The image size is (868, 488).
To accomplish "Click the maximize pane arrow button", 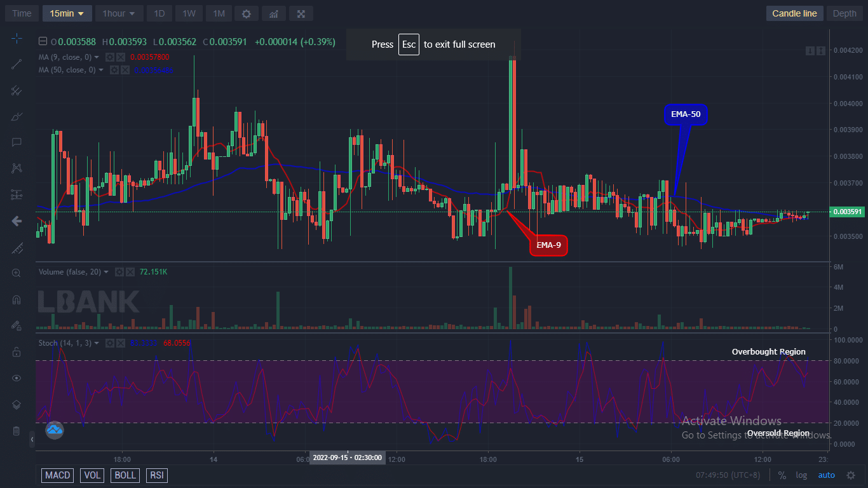I will click(822, 50).
